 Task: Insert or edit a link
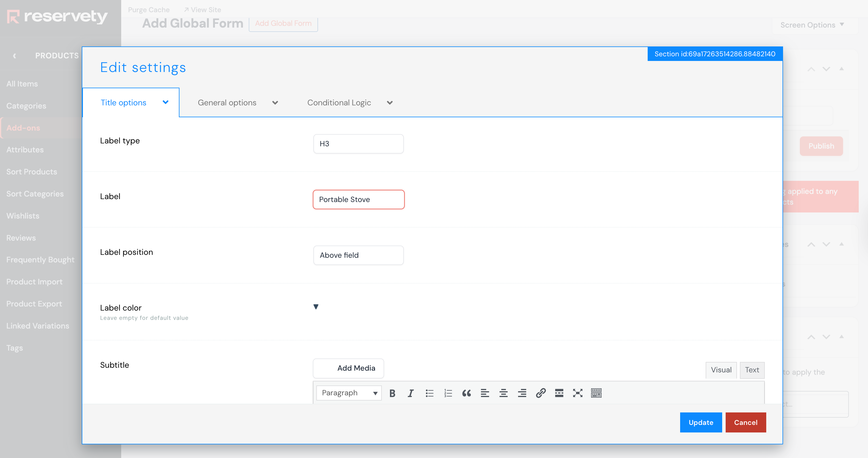[x=540, y=393]
